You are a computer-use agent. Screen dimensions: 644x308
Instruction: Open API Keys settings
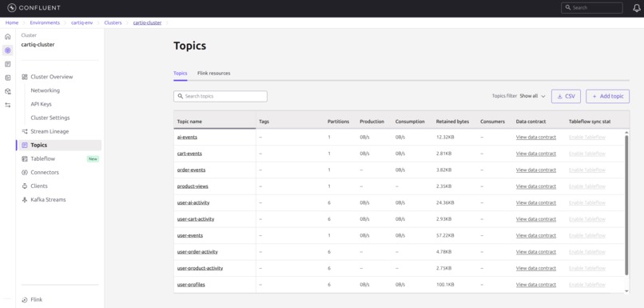(x=41, y=104)
